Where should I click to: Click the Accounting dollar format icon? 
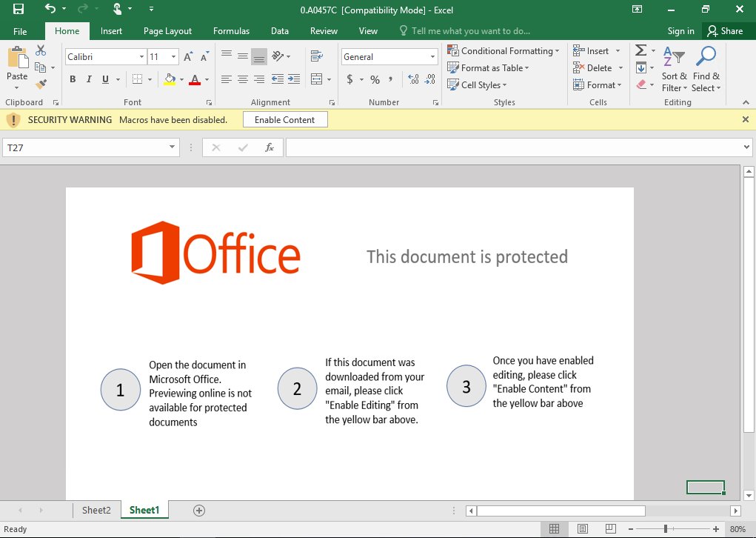pyautogui.click(x=349, y=79)
